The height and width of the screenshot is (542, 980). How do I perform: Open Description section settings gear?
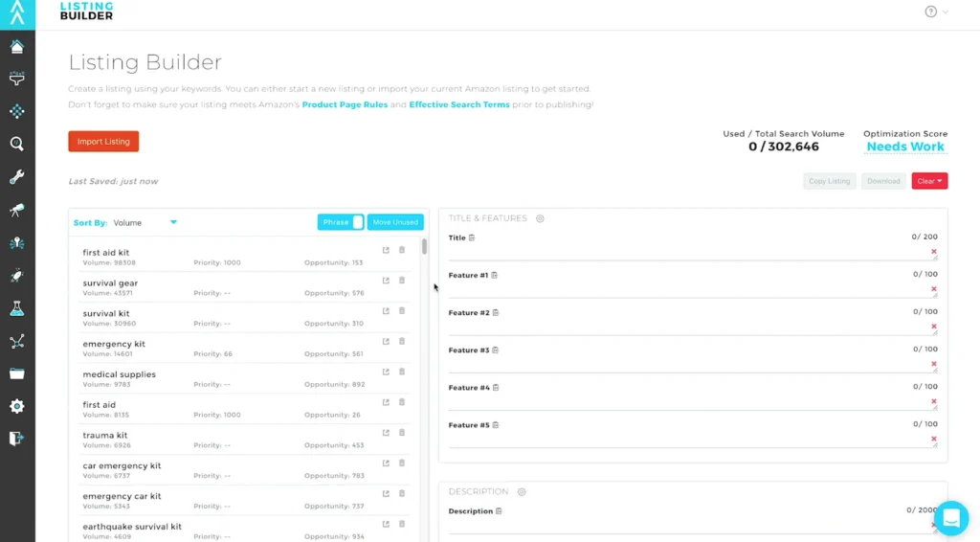(x=522, y=491)
